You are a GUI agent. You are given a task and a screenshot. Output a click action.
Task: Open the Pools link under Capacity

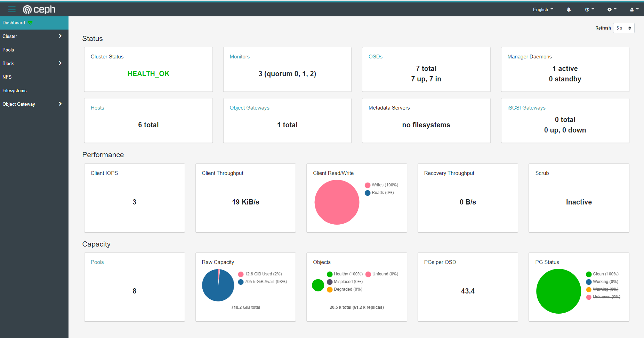[97, 262]
